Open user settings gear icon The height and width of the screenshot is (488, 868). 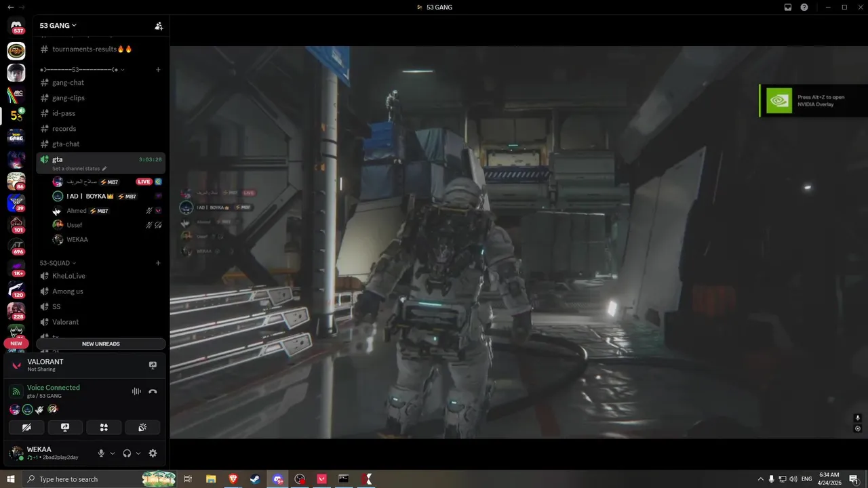click(x=153, y=453)
